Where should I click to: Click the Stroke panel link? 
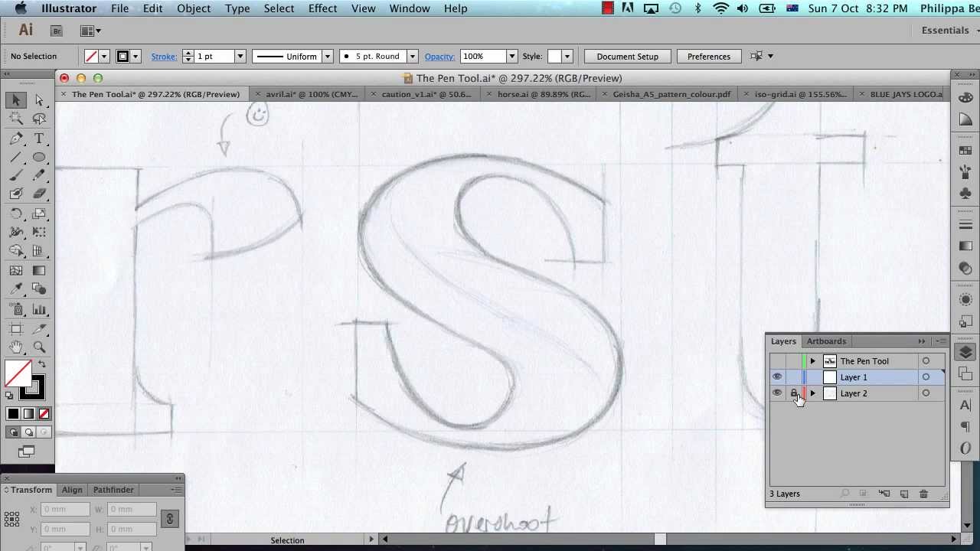164,57
